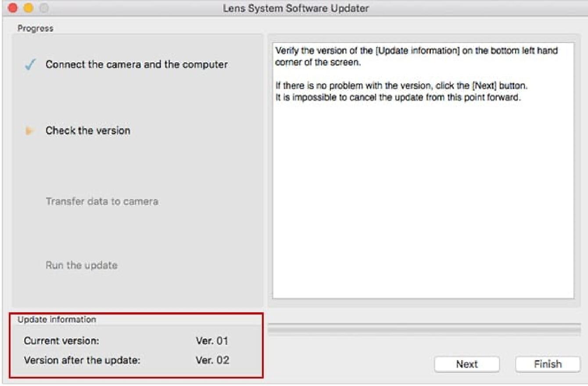The width and height of the screenshot is (588, 386).
Task: Close the updater with the red button
Action: [x=13, y=8]
